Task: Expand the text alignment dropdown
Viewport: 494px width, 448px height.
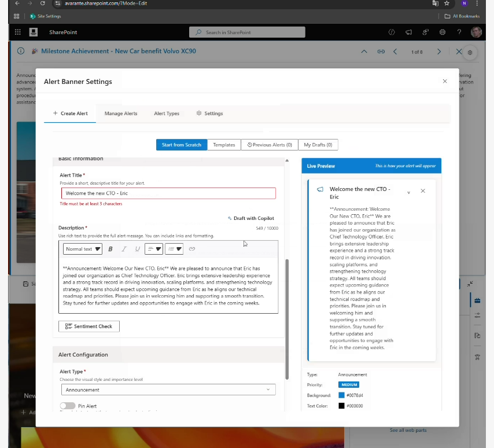Action: [x=154, y=249]
